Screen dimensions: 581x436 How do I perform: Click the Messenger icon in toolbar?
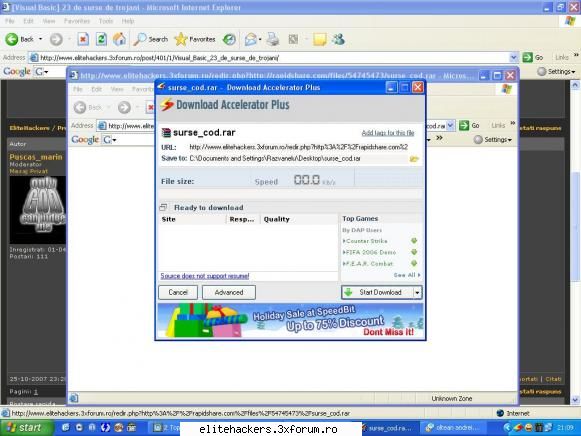point(338,39)
